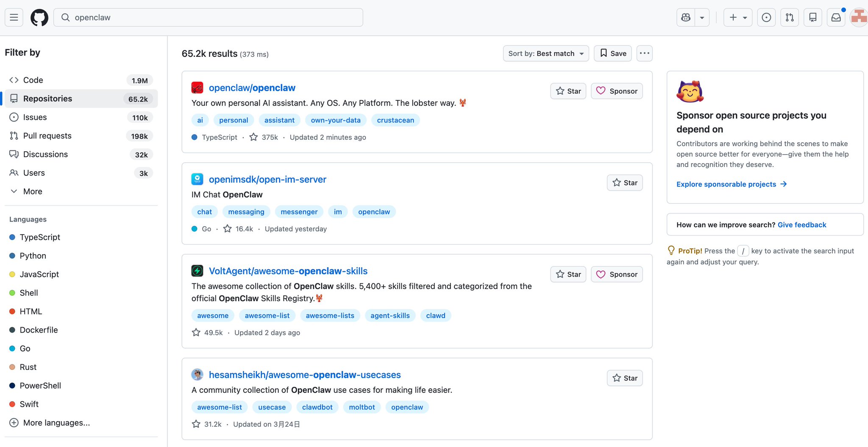Open openimsdk/open-im-server repository
This screenshot has width=868, height=447.
tap(267, 179)
